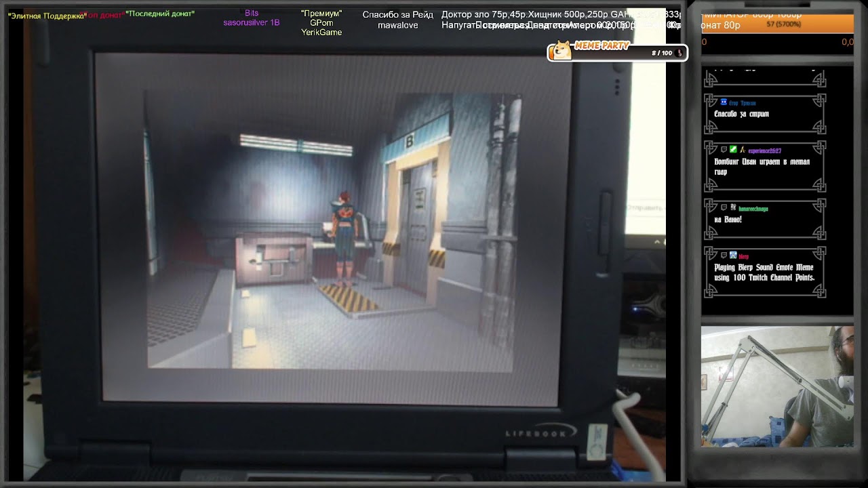Click the green checkmark badge next to experience2627
868x488 pixels.
click(733, 150)
